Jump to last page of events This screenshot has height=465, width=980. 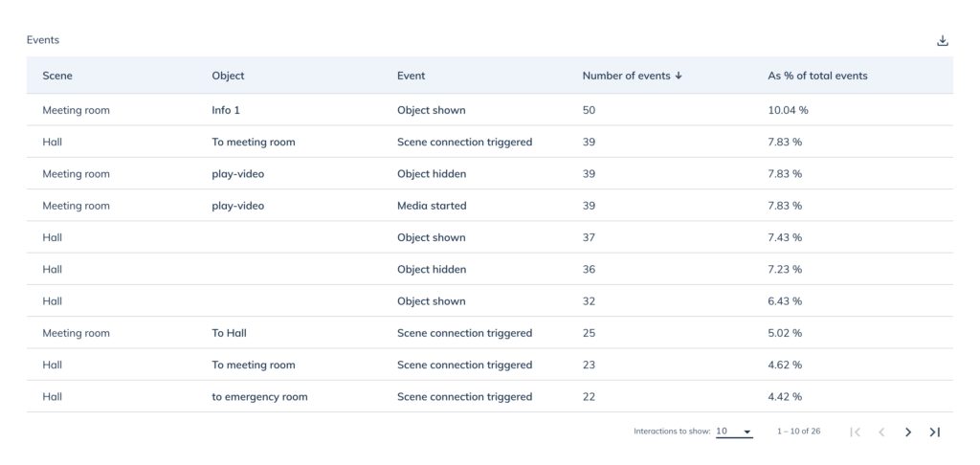click(x=934, y=432)
